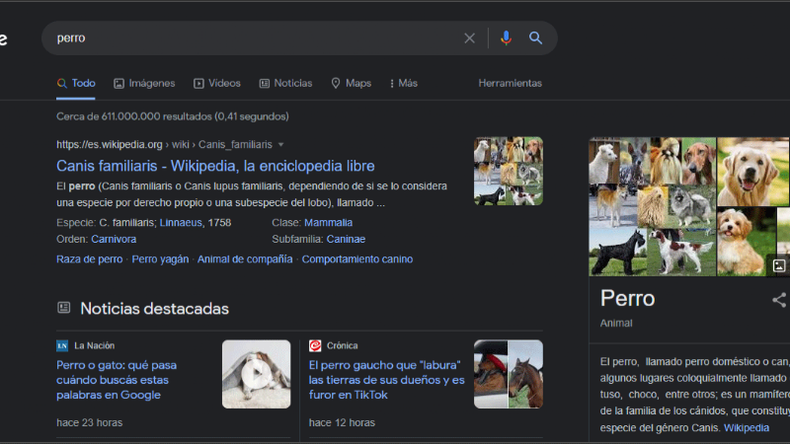Screen dimensions: 790x444
Task: Open the Animal de compañía sitelink
Action: [245, 260]
